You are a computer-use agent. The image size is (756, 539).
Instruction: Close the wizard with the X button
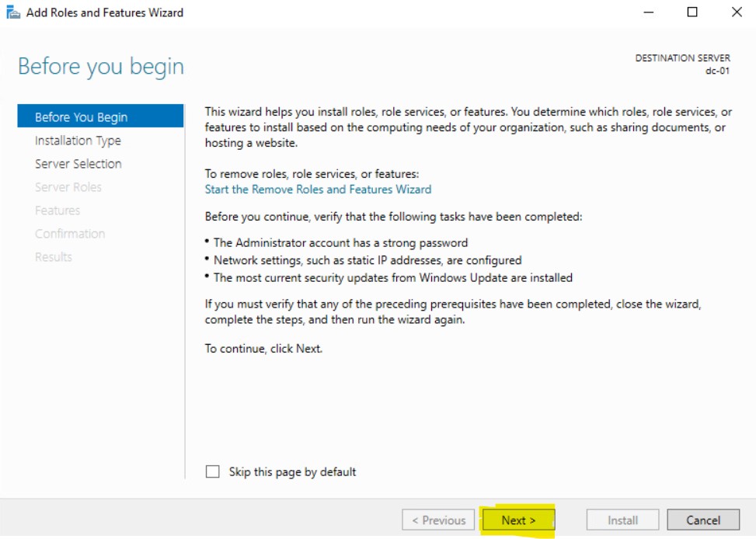[737, 12]
